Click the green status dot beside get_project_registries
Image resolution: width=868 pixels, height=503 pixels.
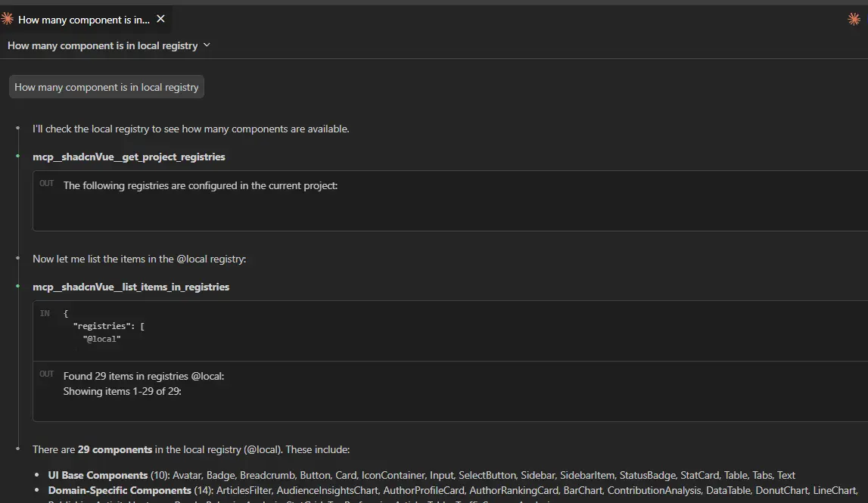[17, 157]
